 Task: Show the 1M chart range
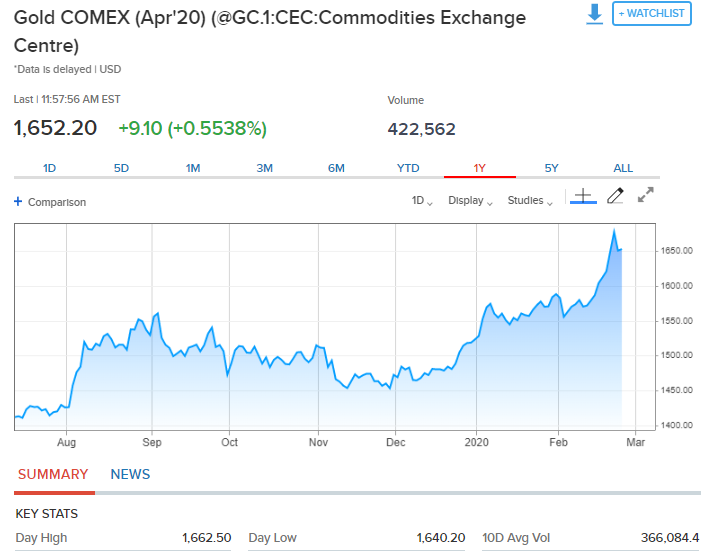pos(193,168)
